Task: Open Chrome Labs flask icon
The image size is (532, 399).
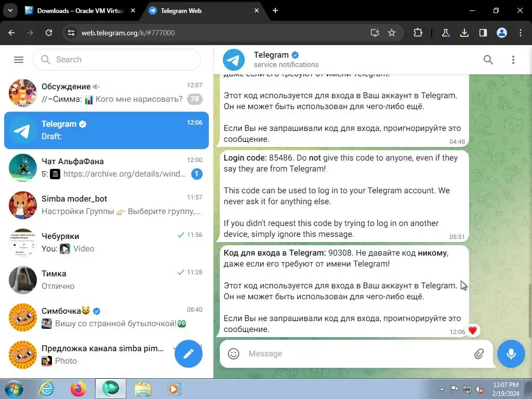Action: tap(445, 33)
